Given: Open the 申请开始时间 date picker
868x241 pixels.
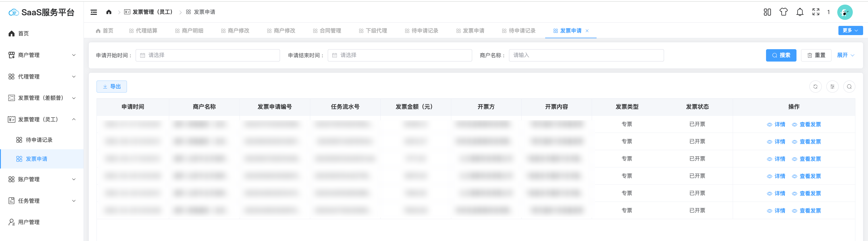Looking at the screenshot, I should pos(208,55).
